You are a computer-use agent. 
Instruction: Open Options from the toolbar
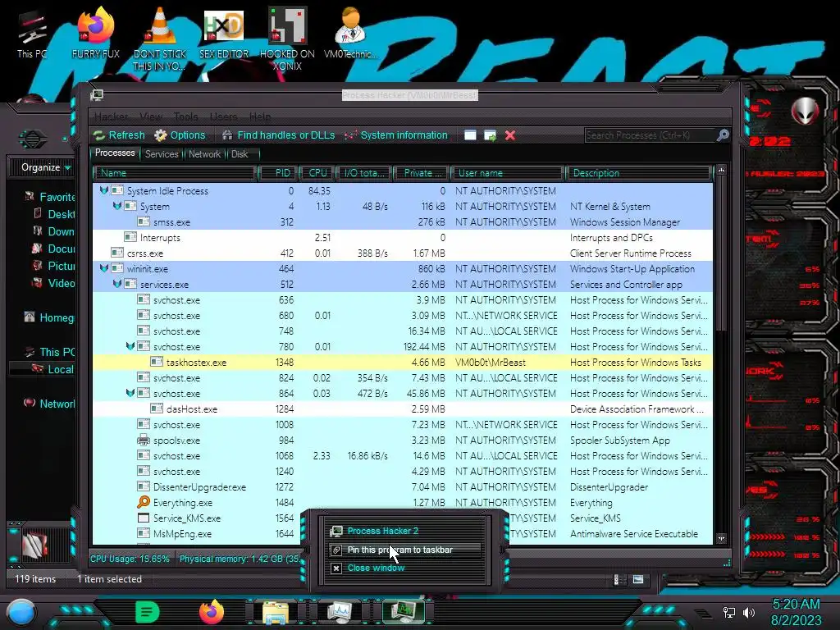pyautogui.click(x=180, y=135)
